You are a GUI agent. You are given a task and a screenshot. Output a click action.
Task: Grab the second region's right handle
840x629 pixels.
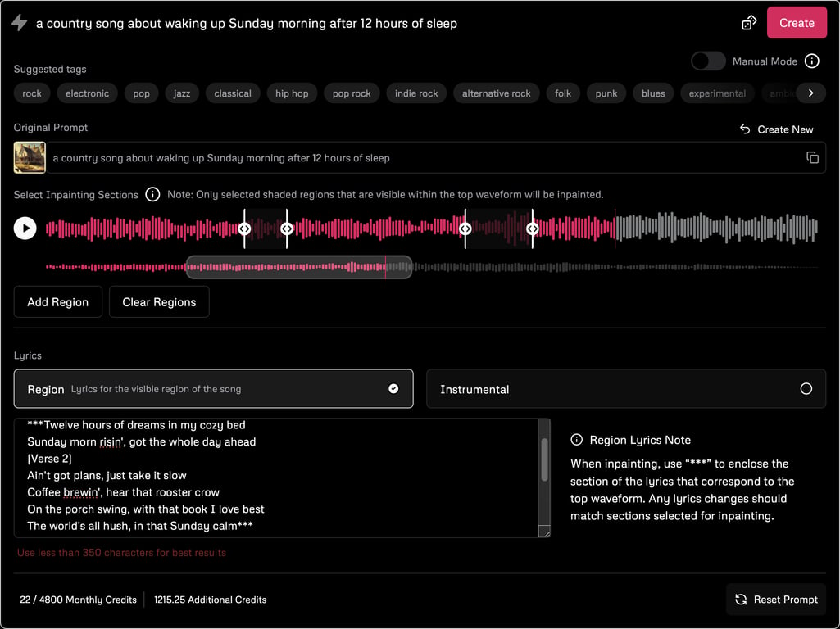[533, 229]
